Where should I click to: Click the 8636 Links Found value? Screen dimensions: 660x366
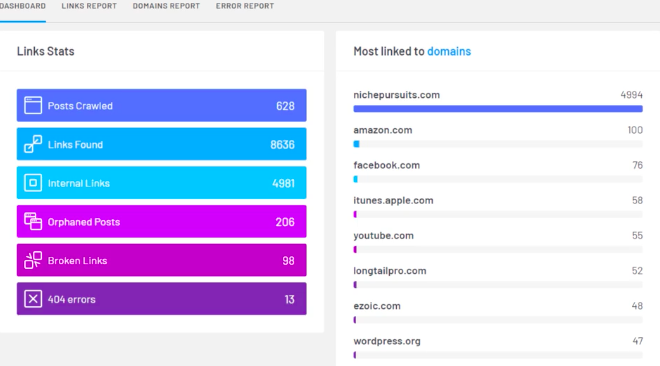282,145
